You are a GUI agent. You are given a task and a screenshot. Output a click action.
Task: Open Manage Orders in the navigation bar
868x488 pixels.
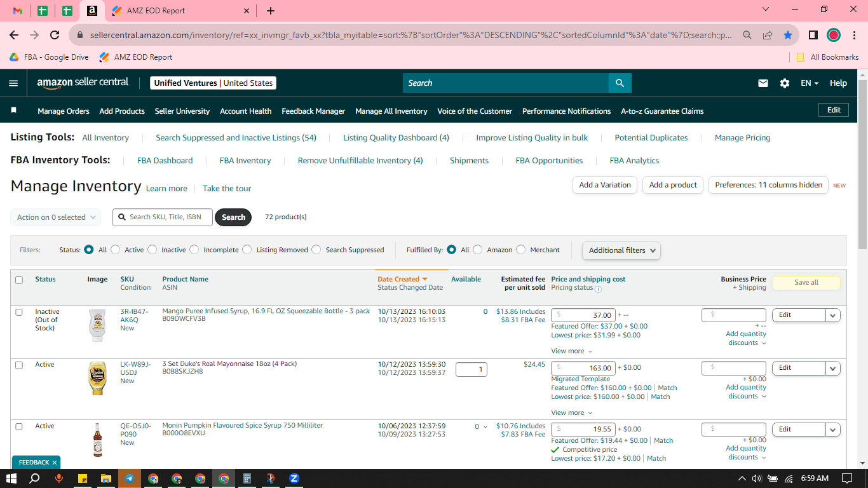[64, 111]
